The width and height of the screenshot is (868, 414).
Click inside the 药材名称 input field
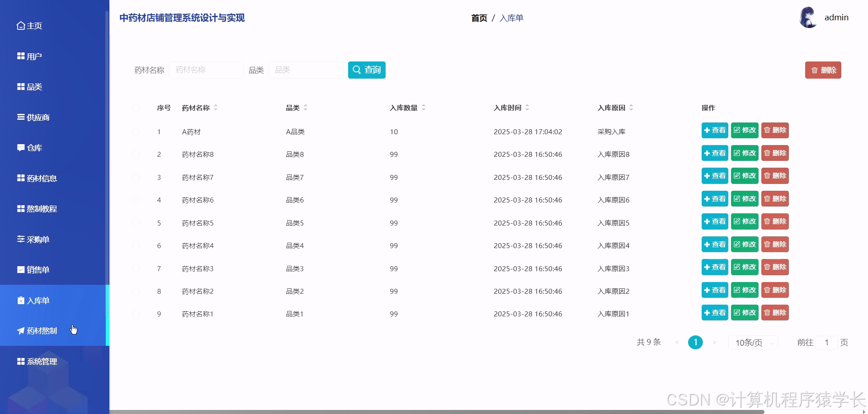(206, 70)
